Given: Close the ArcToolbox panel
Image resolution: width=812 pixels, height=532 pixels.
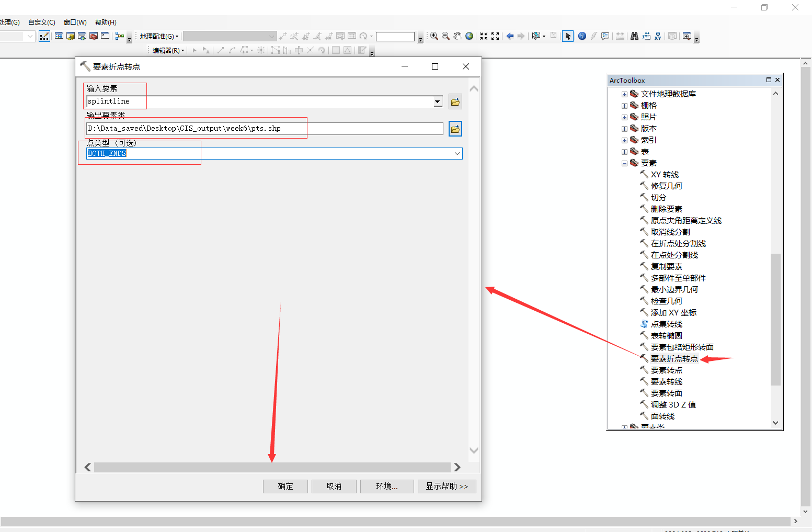Looking at the screenshot, I should pos(777,80).
